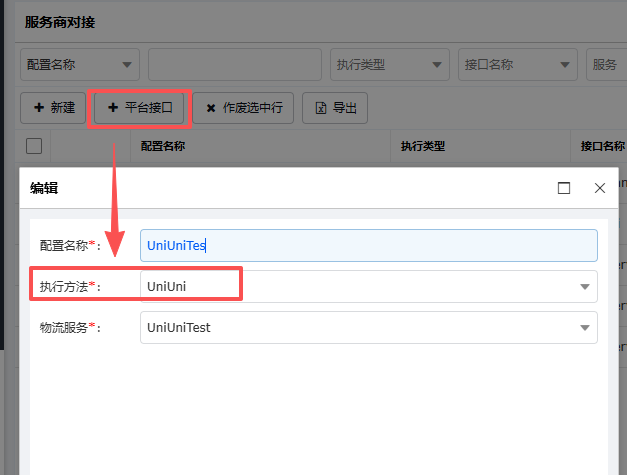Click the plus icon on 平台接口
Viewport: 627px width, 475px height.
[112, 108]
